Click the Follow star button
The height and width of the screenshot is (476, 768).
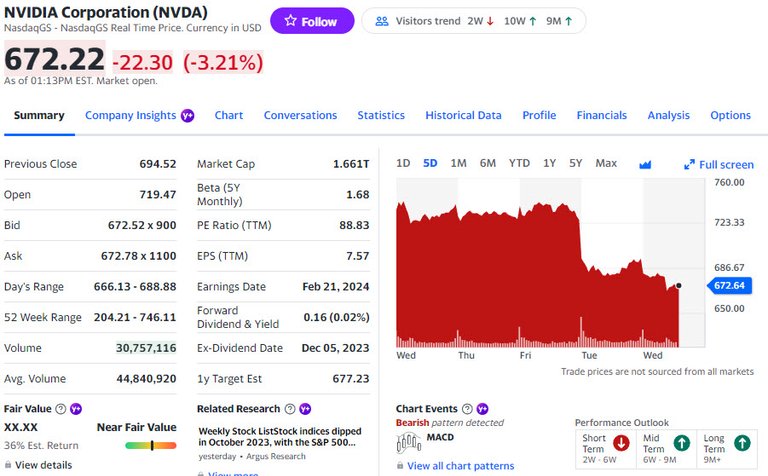[312, 21]
